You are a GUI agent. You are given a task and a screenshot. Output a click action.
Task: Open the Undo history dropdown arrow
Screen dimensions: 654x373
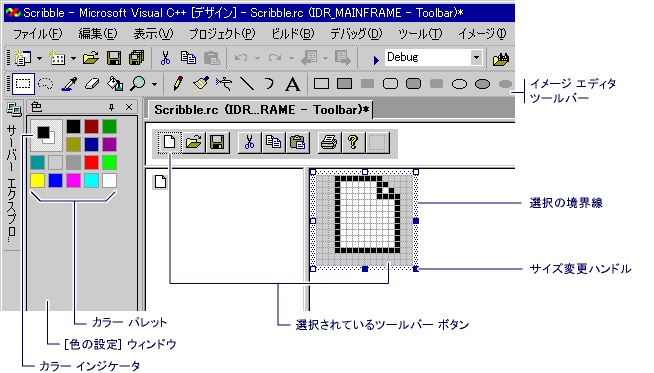pyautogui.click(x=257, y=58)
